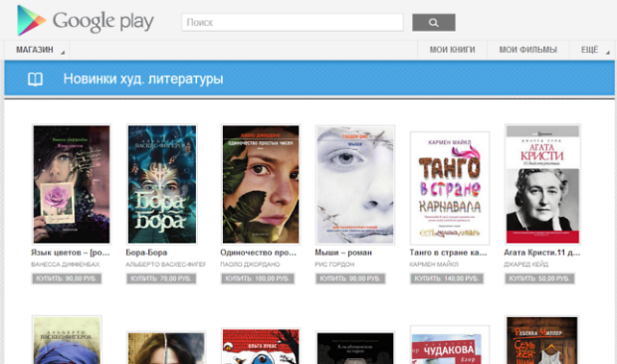Open the Одиночество простых чисел title link
617x364 pixels.
tap(258, 253)
